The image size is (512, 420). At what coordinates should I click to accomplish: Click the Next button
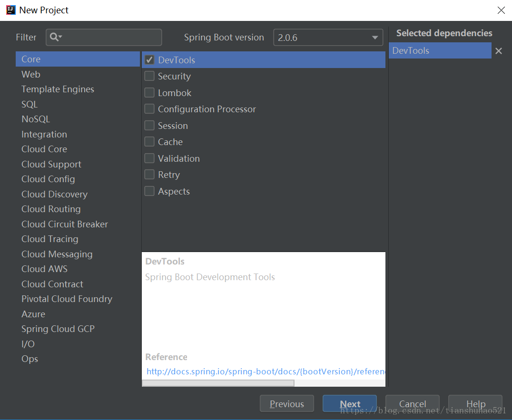(350, 404)
